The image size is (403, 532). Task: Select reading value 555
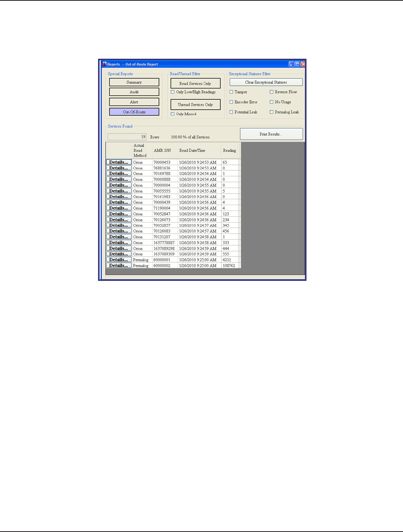pos(230,254)
